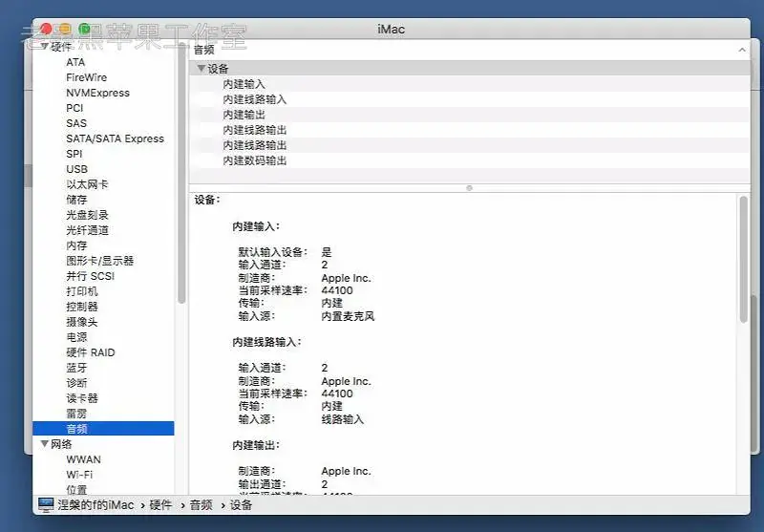Select PCI in the hardware list
The width and height of the screenshot is (764, 532).
74,108
